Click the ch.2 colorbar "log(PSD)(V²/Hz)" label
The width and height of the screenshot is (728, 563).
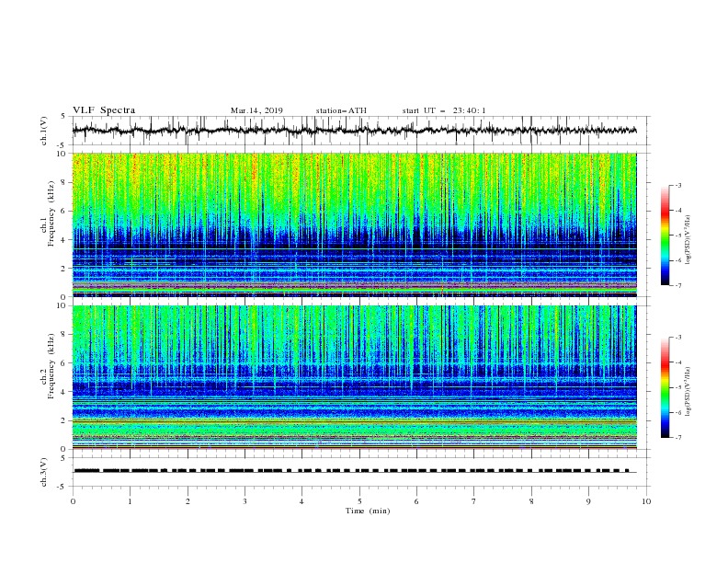[x=688, y=392]
